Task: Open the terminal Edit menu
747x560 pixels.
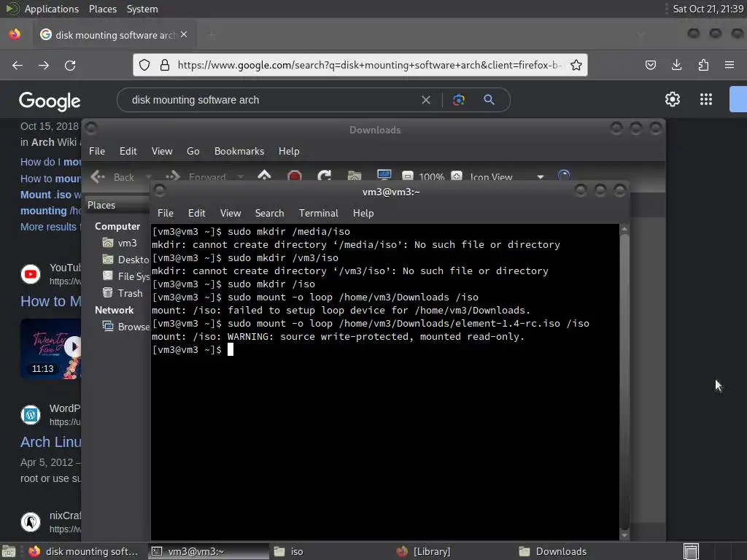Action: (x=197, y=214)
